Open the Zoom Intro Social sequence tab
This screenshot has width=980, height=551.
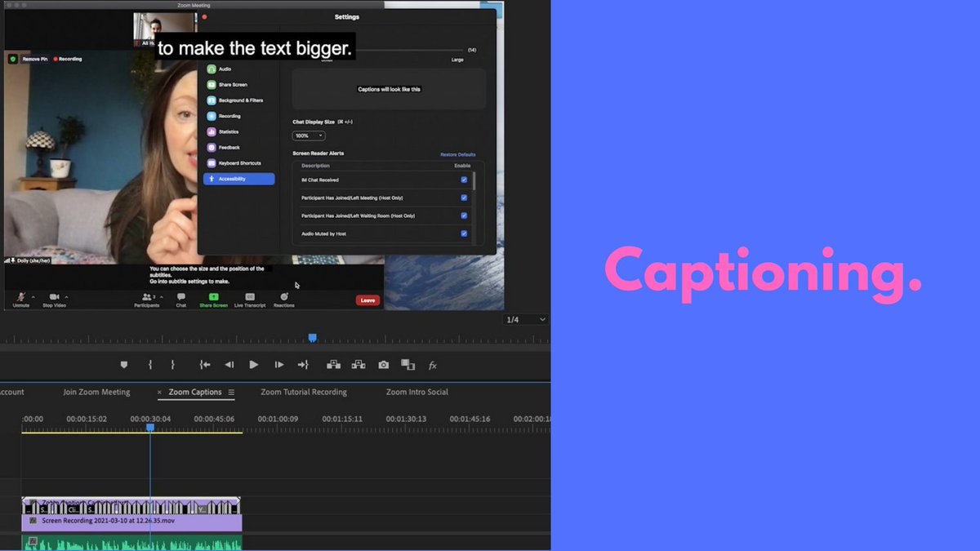tap(417, 392)
